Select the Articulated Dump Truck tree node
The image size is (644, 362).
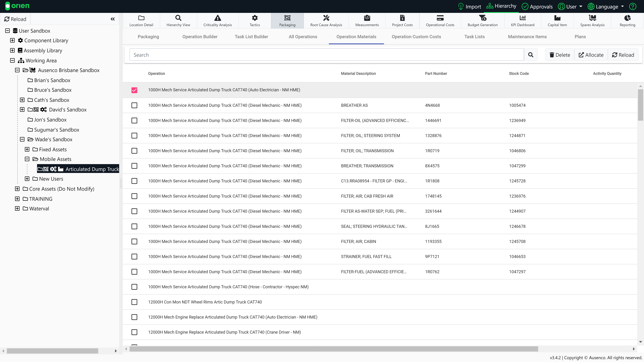click(x=78, y=169)
